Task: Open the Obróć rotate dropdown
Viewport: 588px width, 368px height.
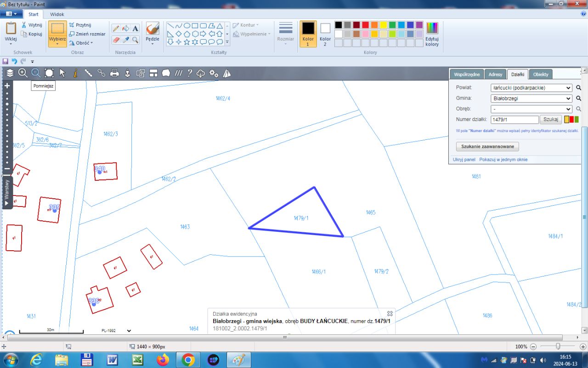Action: pyautogui.click(x=81, y=43)
